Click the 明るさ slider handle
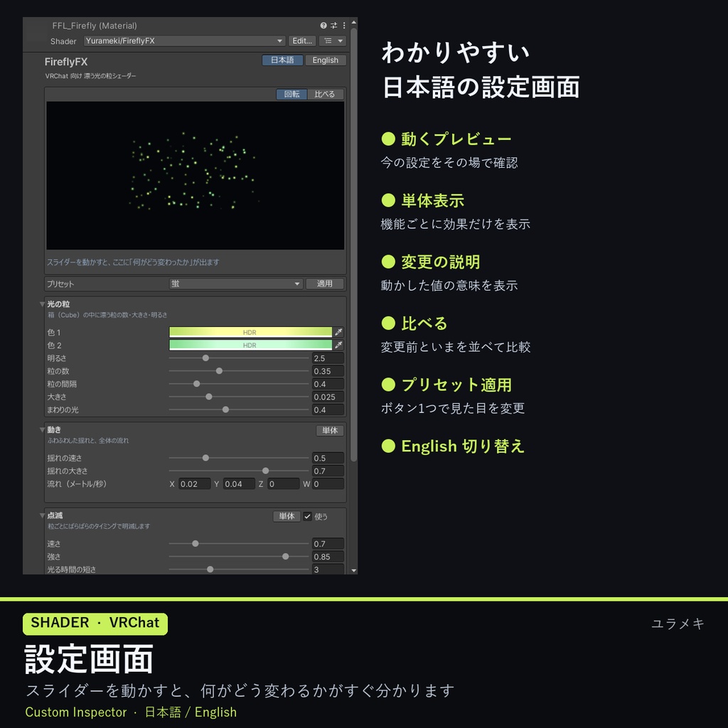This screenshot has height=728, width=728. [205, 358]
